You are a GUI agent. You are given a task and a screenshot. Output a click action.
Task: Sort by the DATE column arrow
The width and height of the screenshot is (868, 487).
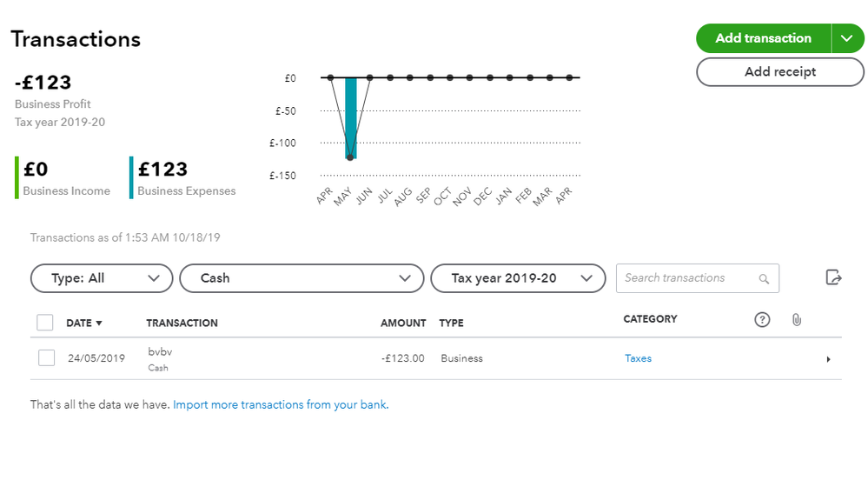(x=99, y=324)
